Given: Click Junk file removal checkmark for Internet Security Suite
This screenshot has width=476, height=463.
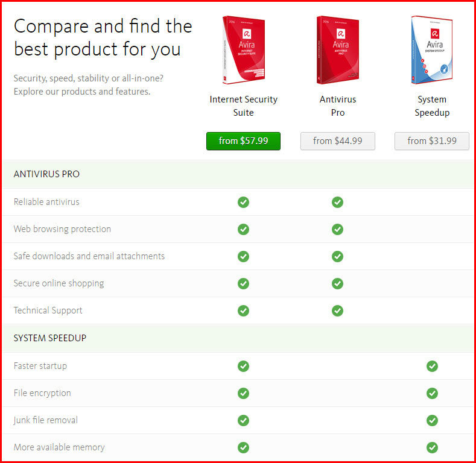Looking at the screenshot, I should coord(244,421).
